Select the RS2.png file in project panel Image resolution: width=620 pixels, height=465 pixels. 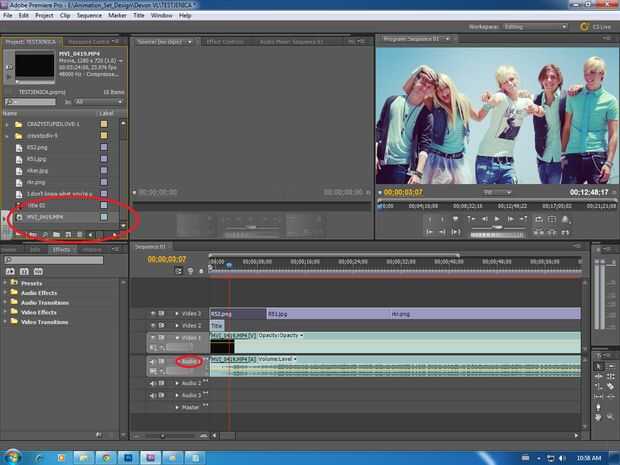click(37, 147)
